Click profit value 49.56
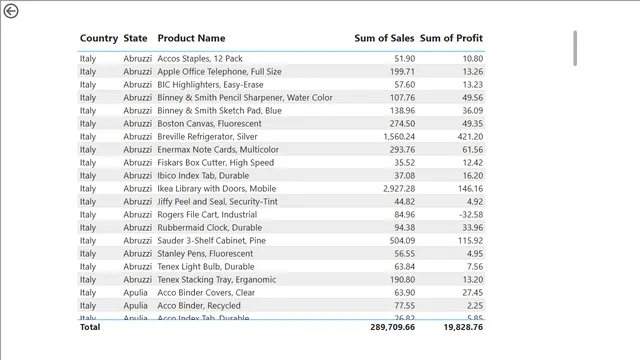The height and width of the screenshot is (360, 640). [473, 98]
